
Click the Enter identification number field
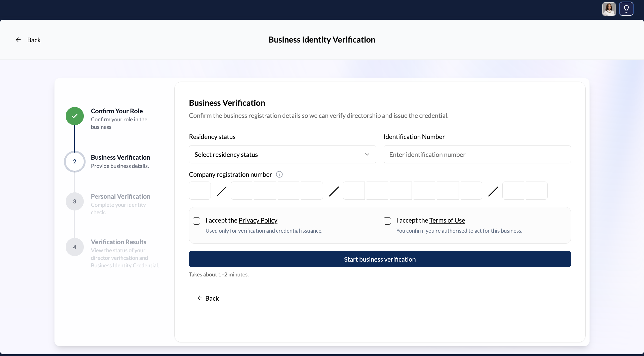click(x=477, y=154)
